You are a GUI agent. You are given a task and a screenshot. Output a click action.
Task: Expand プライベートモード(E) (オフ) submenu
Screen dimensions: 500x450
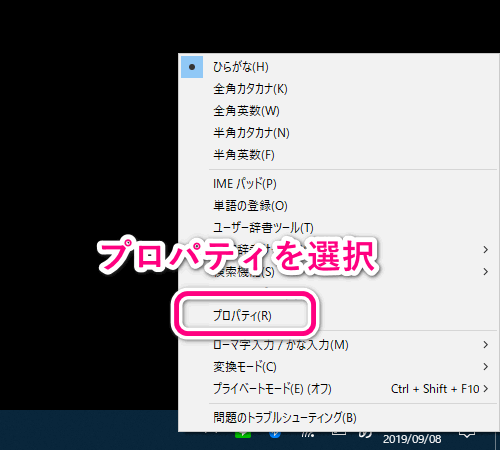pos(339,389)
